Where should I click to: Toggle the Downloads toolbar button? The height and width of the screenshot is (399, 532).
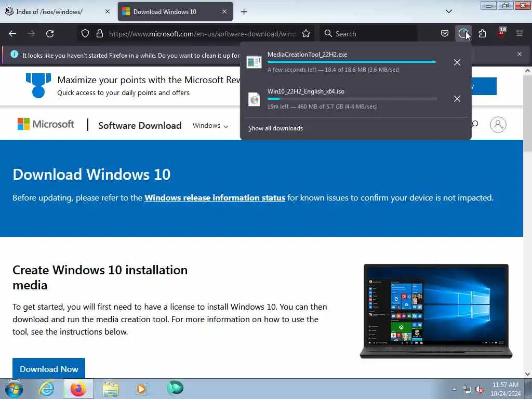(463, 33)
